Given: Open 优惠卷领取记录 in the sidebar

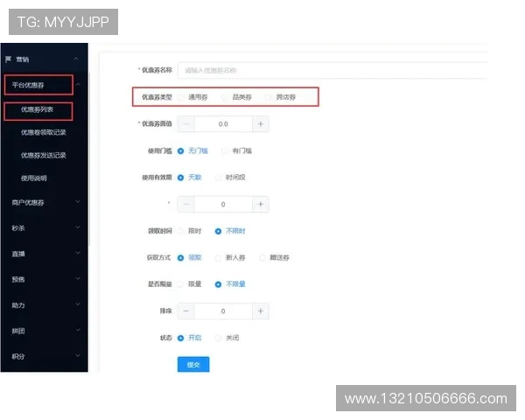Looking at the screenshot, I should [x=44, y=132].
